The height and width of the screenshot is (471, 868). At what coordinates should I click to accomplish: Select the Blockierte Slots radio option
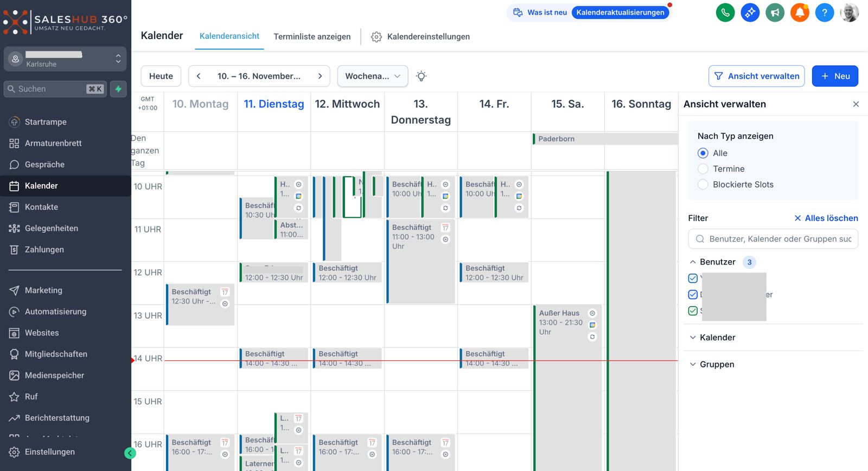click(703, 185)
